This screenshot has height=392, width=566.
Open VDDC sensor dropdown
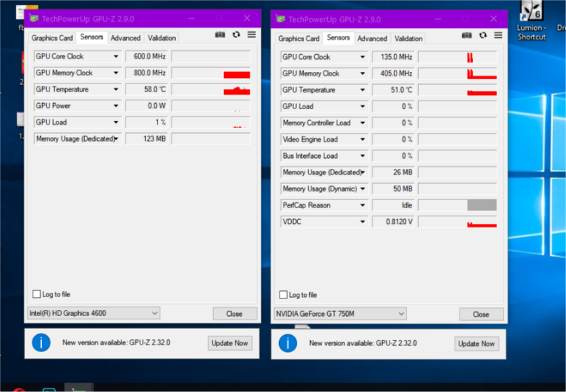click(362, 222)
